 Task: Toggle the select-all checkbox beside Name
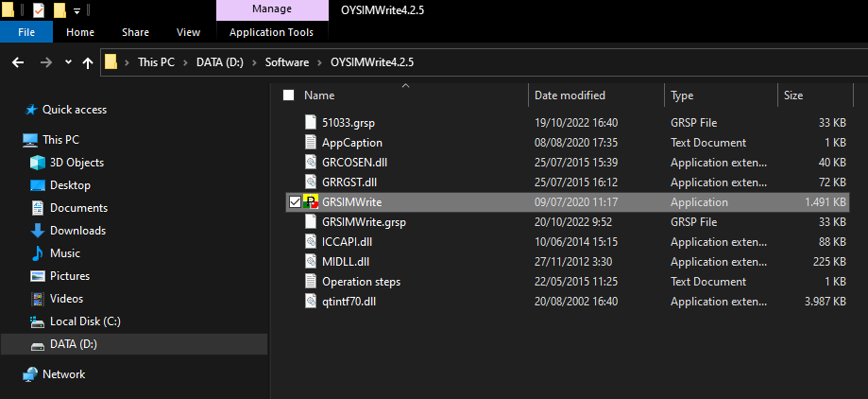click(x=288, y=95)
